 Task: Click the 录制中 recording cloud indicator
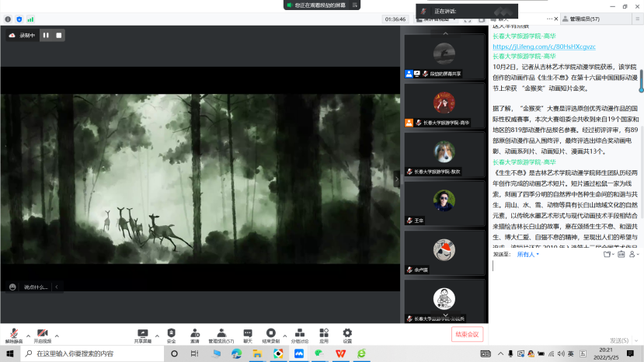coord(23,35)
